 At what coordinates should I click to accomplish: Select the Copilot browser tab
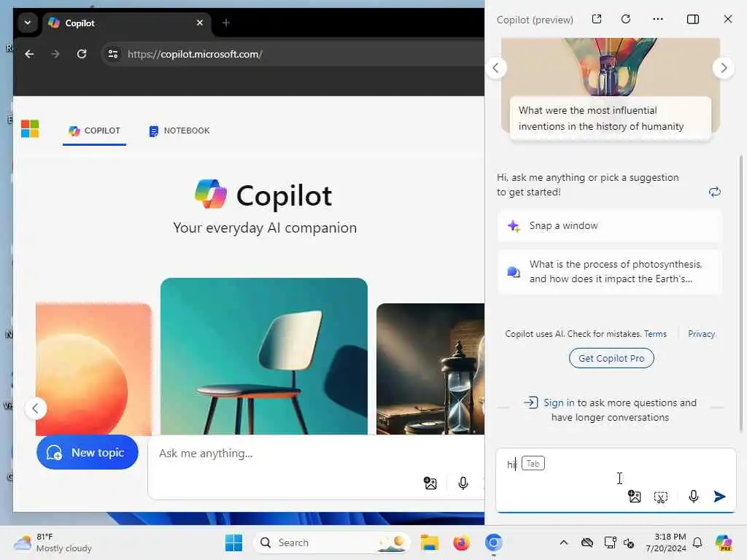click(x=126, y=23)
